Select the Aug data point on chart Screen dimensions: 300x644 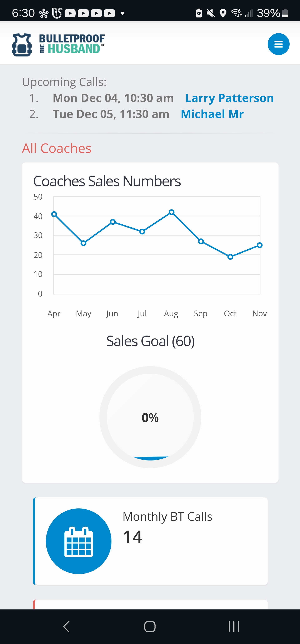[171, 212]
